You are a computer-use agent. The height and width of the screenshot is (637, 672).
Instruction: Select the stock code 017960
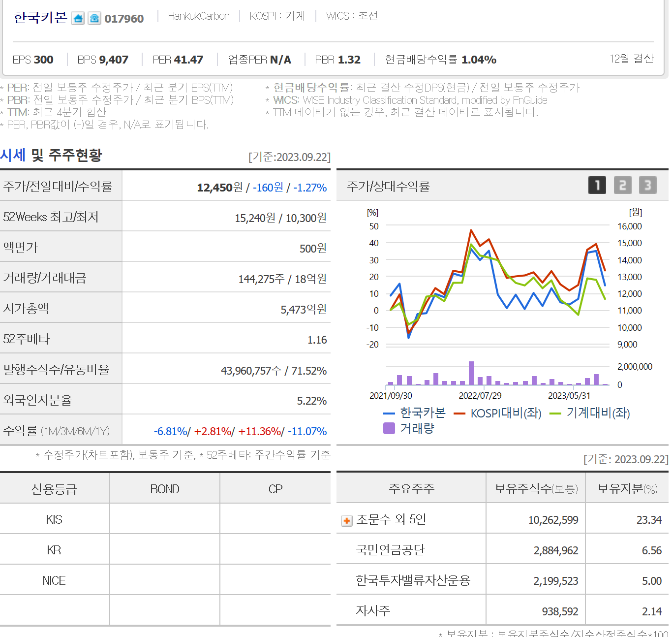pyautogui.click(x=124, y=19)
